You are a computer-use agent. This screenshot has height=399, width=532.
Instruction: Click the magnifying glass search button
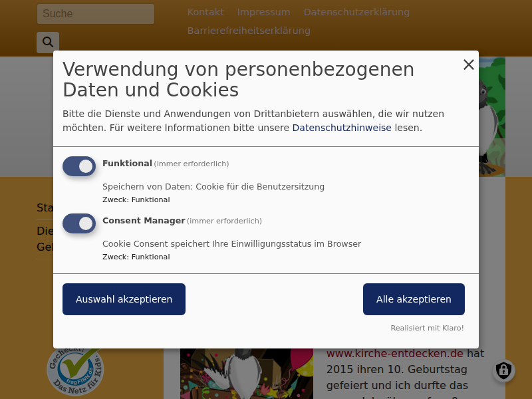pyautogui.click(x=48, y=43)
